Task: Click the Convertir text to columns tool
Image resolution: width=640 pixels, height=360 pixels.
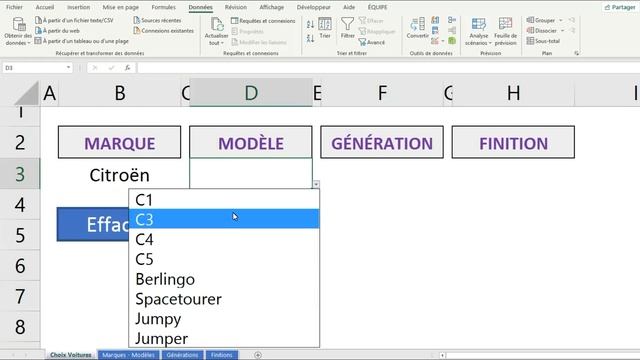Action: pos(418,28)
